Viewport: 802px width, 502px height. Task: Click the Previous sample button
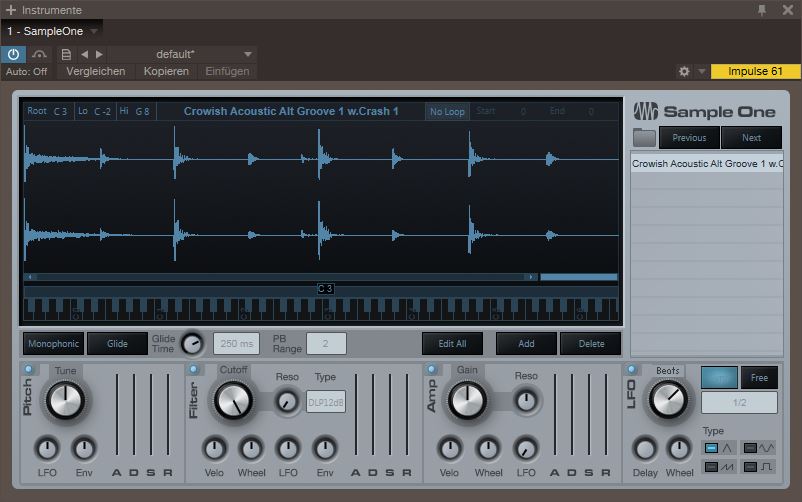tap(689, 138)
